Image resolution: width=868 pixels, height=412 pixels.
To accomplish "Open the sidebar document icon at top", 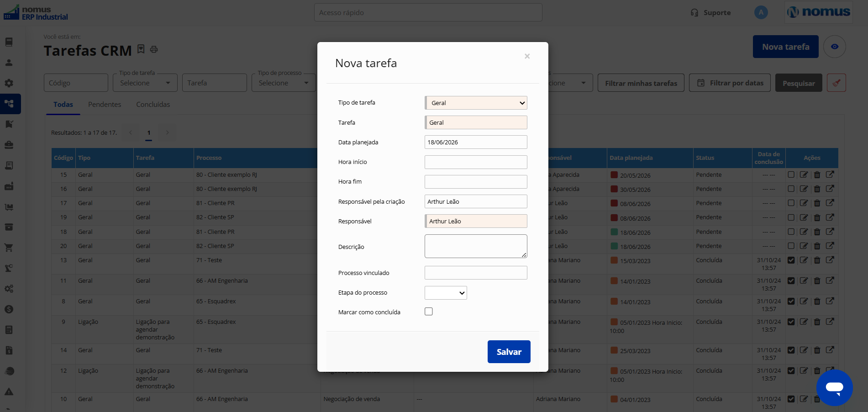I will (9, 42).
